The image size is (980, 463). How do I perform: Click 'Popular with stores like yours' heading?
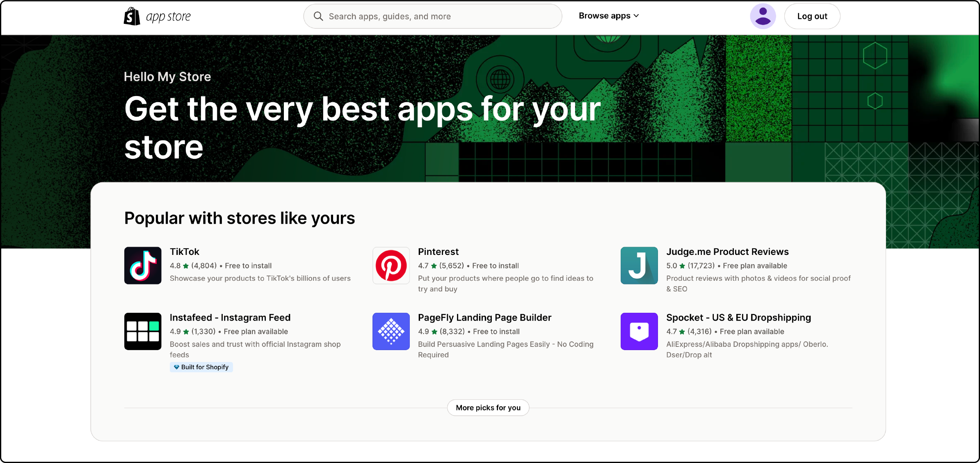[x=240, y=218]
